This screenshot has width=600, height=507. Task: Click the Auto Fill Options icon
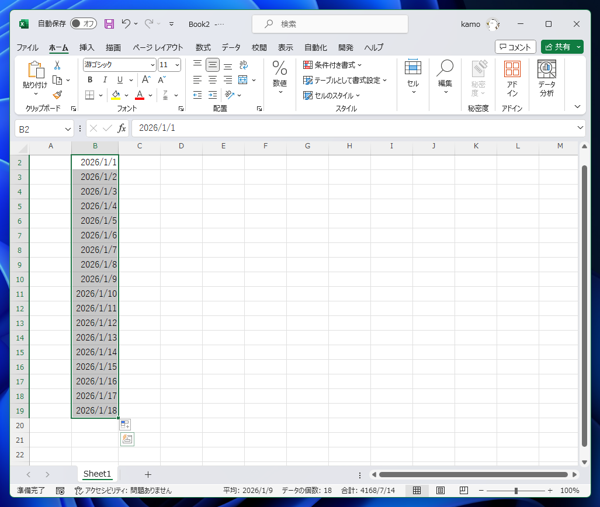click(125, 424)
